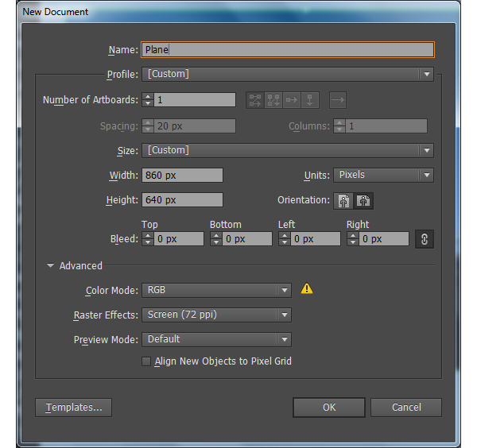Screen dimensions: 477x448
Task: Click the Bottom bleed value field
Action: [247, 239]
